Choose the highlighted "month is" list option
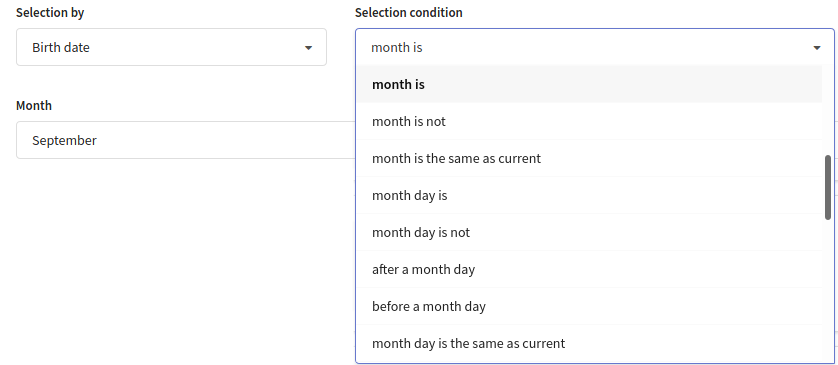The height and width of the screenshot is (365, 838). point(589,84)
